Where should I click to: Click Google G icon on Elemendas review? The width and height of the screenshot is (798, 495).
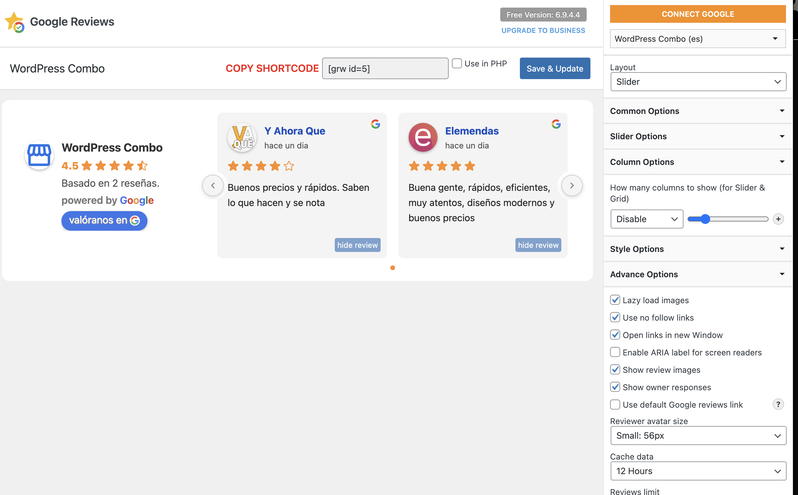[x=556, y=124]
